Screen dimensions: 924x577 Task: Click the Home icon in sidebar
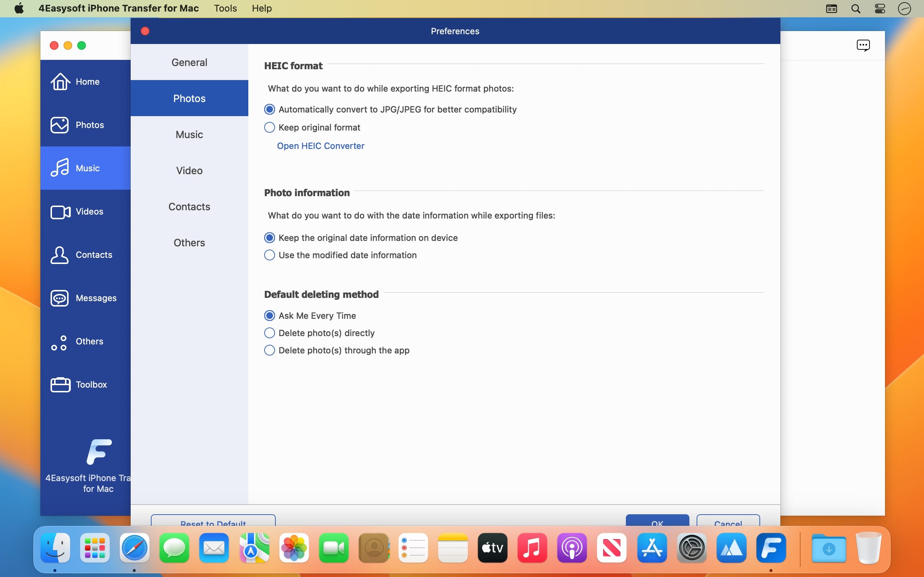tap(60, 81)
